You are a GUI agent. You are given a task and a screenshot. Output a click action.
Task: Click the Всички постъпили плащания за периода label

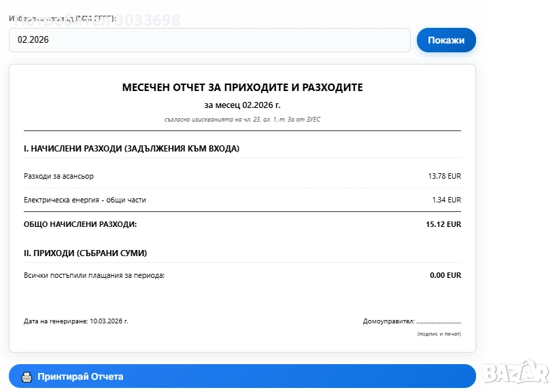95,275
